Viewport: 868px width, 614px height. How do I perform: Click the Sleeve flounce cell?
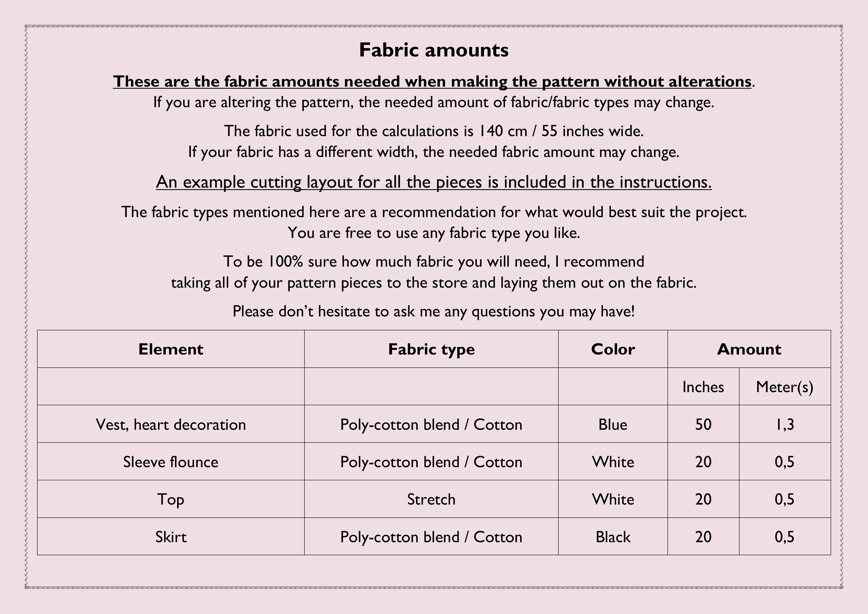(x=171, y=461)
